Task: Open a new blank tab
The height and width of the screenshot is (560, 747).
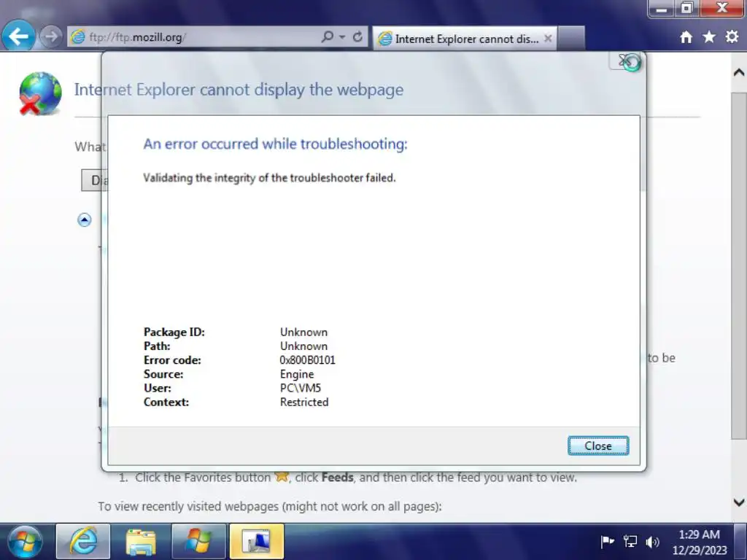Action: click(570, 39)
